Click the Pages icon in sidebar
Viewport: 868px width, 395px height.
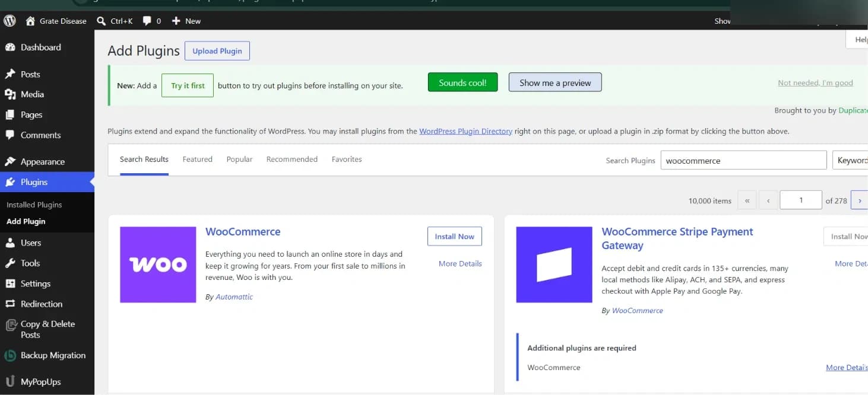point(10,114)
